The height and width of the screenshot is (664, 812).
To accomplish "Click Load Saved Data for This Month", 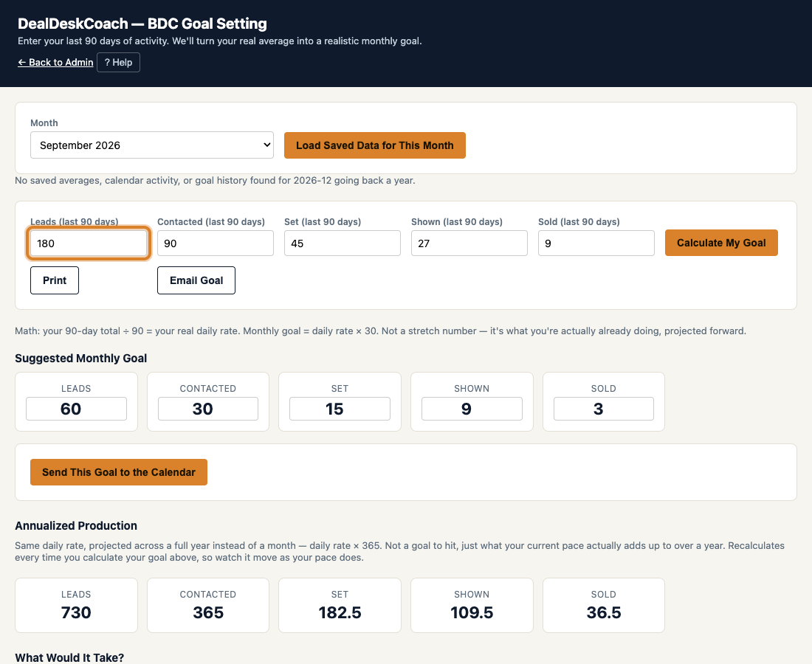I will coord(374,145).
